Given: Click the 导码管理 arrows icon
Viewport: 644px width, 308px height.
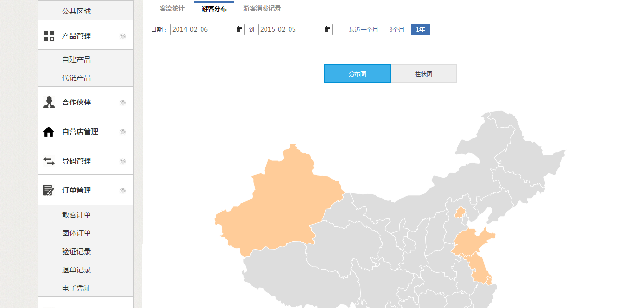Looking at the screenshot, I should [49, 161].
